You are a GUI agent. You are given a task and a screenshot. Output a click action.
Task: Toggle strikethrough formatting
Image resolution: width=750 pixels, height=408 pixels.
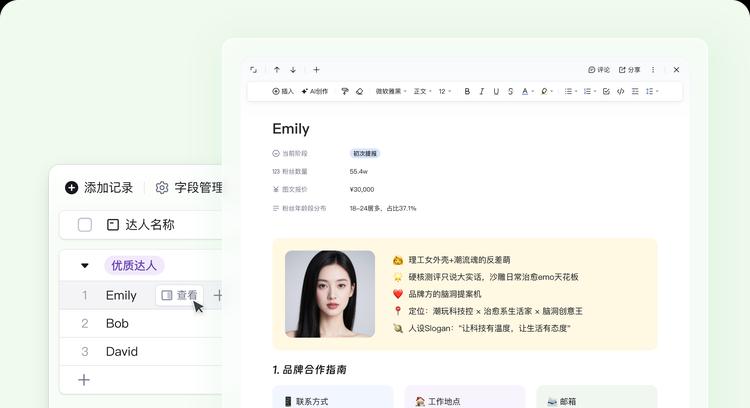(x=510, y=91)
